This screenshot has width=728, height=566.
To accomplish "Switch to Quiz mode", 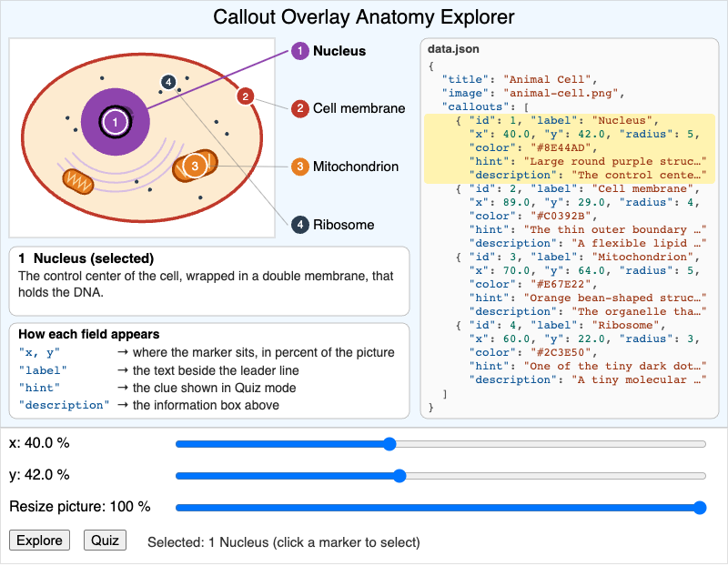I will coord(105,541).
